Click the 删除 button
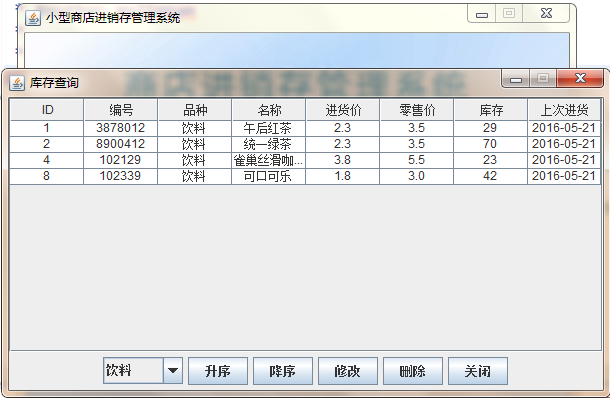This screenshot has height=398, width=610. tap(413, 371)
